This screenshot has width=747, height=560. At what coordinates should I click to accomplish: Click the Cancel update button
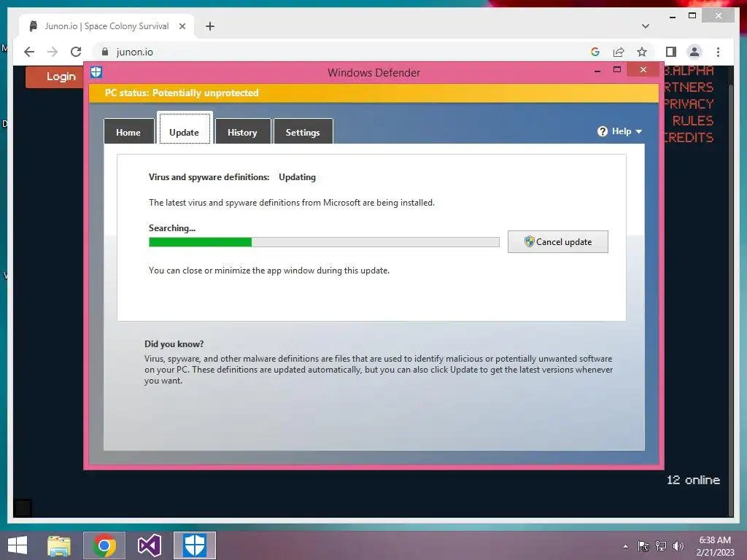(558, 242)
